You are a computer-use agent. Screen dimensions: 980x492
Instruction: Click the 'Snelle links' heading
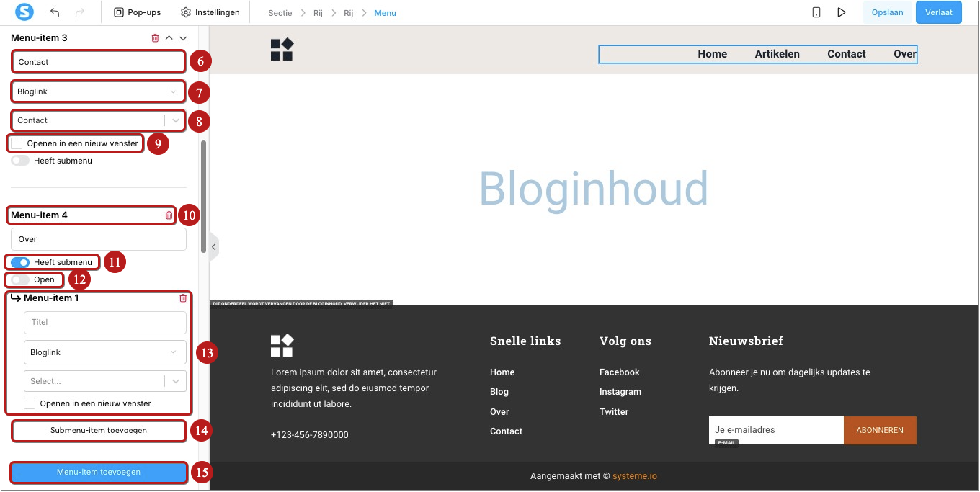[525, 341]
